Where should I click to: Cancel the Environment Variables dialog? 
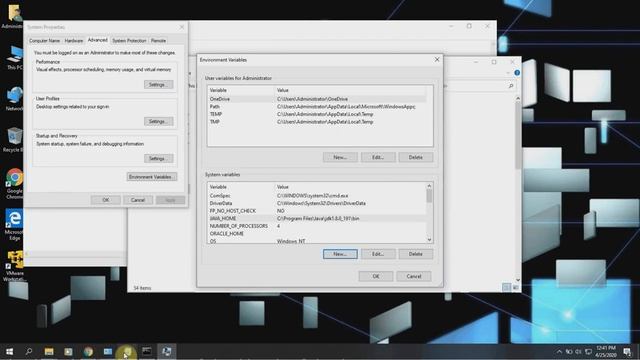point(413,276)
